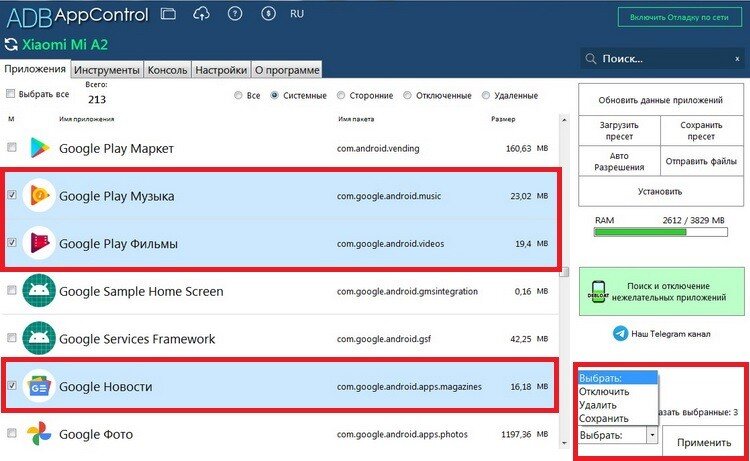Select the Удаленные radio filter

coord(486,95)
